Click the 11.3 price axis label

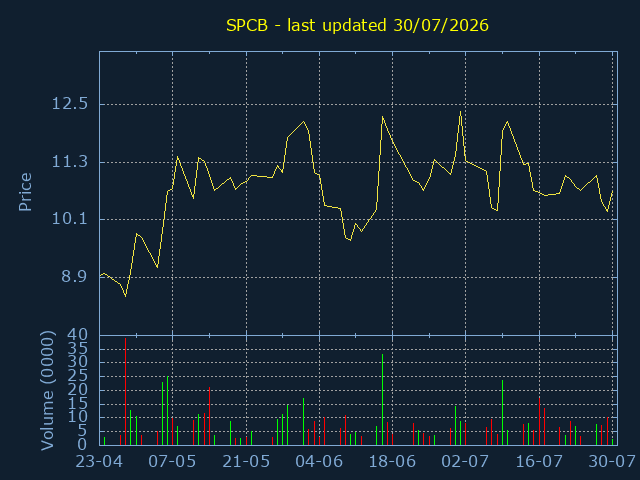70,162
